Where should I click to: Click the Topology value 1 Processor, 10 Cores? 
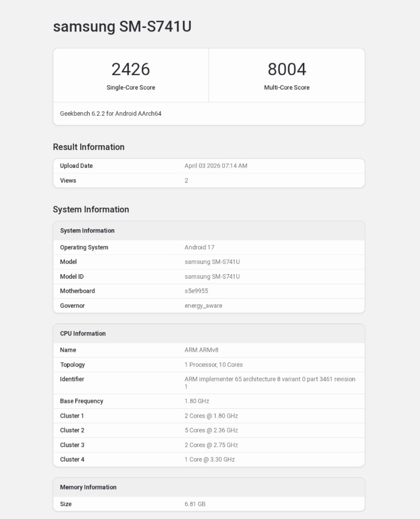214,365
